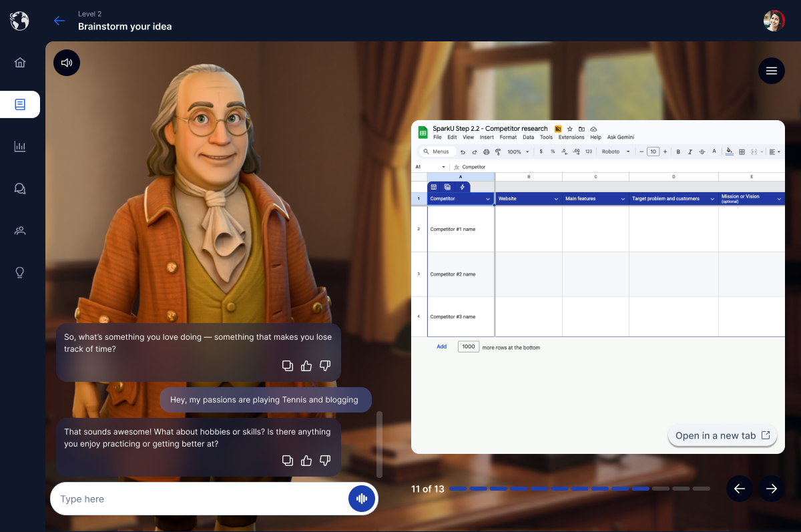Click the globe logo in the sidebar
Image resolution: width=801 pixels, height=532 pixels.
coord(20,21)
